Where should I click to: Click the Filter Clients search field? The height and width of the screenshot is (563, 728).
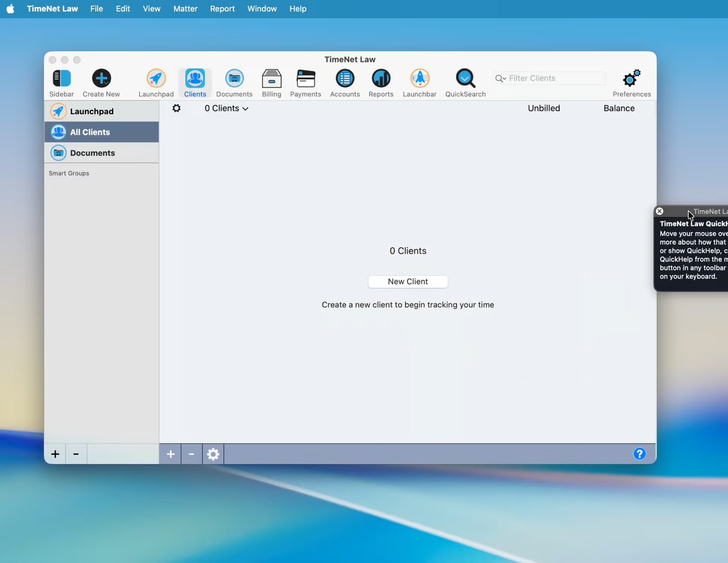click(x=549, y=78)
